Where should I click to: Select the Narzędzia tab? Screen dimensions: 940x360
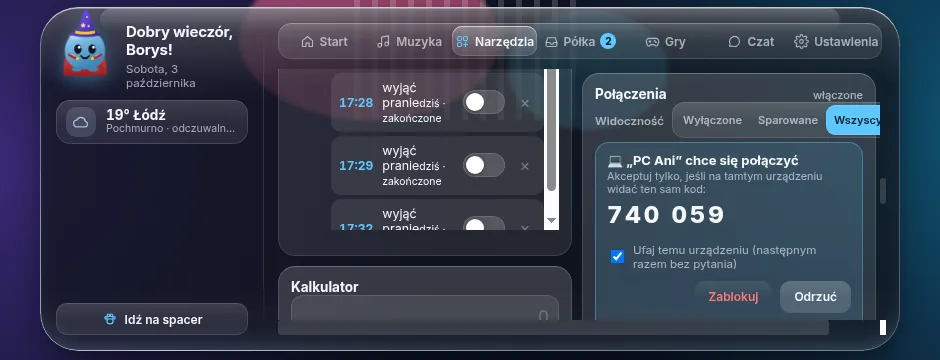495,41
